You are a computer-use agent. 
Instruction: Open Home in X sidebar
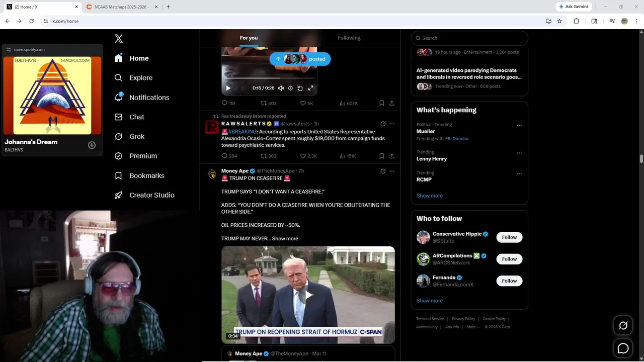(x=132, y=58)
